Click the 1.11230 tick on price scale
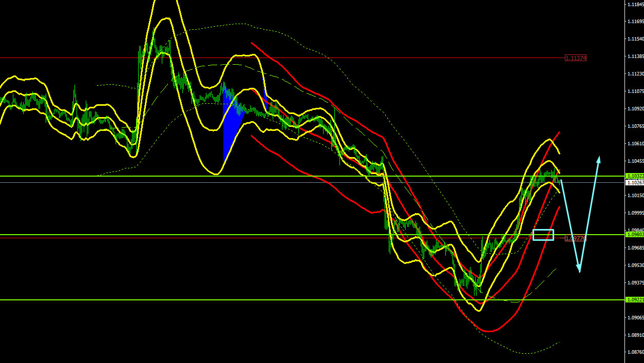Viewport: 644px width, 363px height. tap(635, 74)
